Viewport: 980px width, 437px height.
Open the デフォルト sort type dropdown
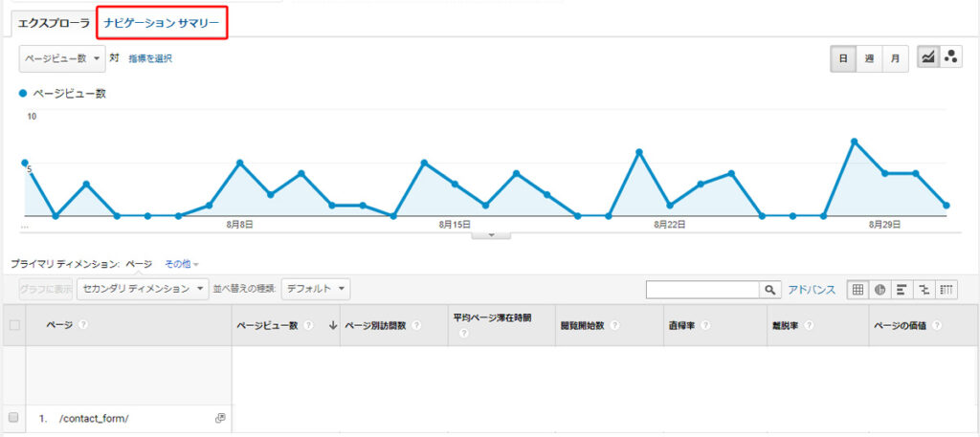pos(316,289)
